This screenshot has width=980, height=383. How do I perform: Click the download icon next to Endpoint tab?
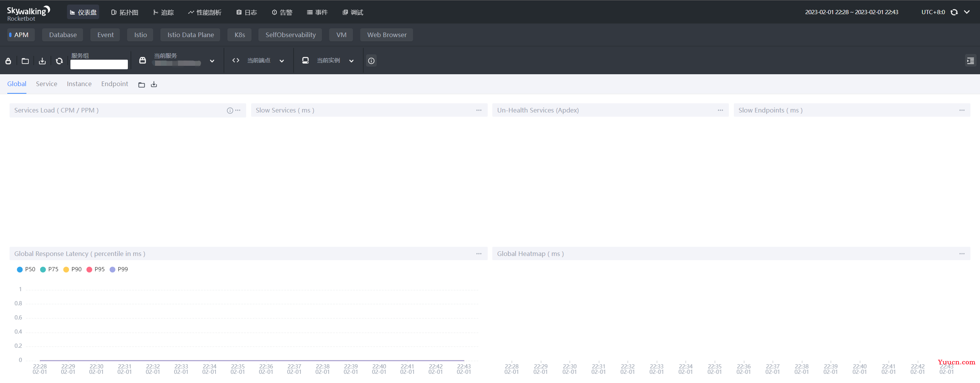click(154, 85)
